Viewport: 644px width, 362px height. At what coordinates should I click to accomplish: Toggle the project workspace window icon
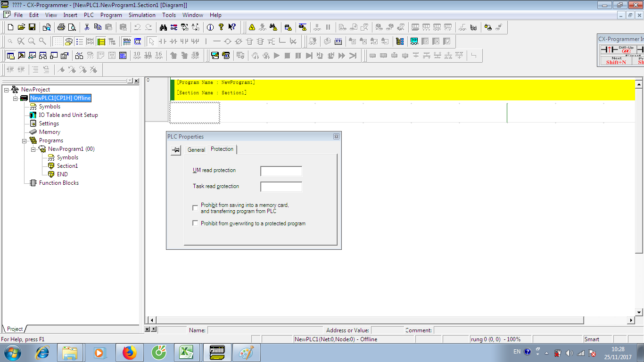pyautogui.click(x=10, y=56)
